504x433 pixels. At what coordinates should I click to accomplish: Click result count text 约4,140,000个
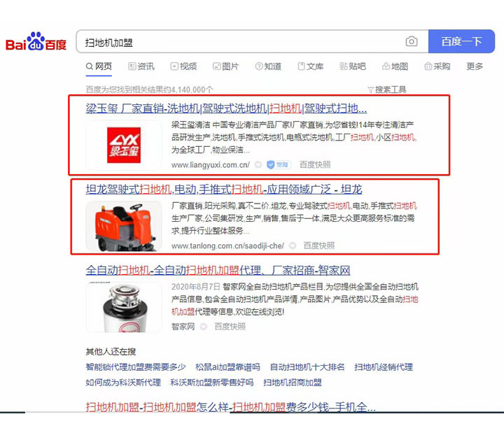click(x=188, y=90)
